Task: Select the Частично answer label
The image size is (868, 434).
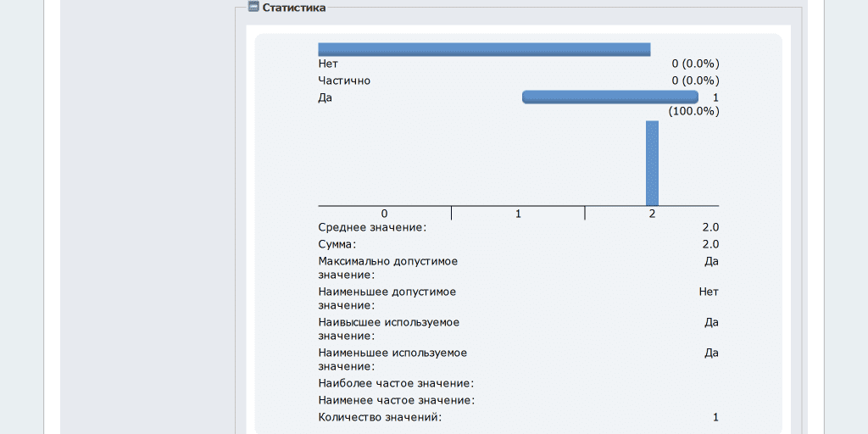Action: 344,81
